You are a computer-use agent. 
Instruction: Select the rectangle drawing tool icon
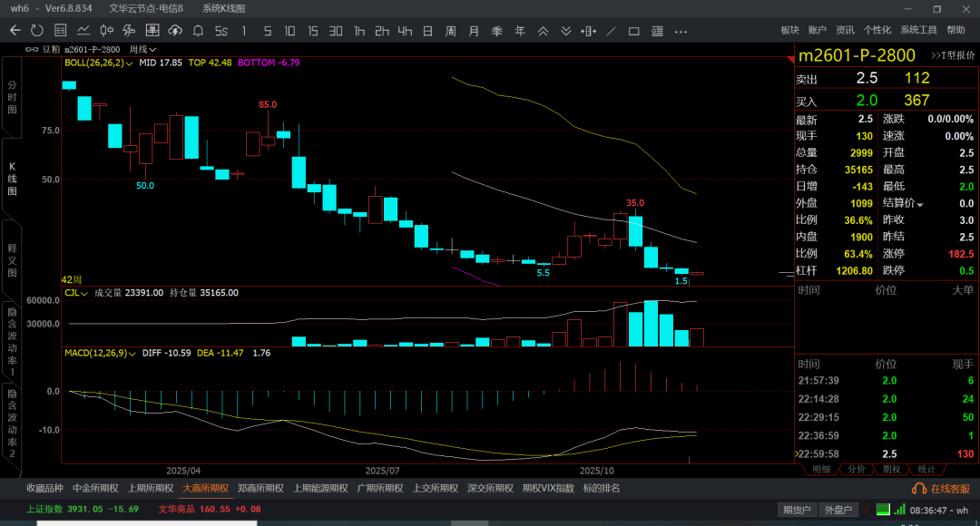[634, 31]
